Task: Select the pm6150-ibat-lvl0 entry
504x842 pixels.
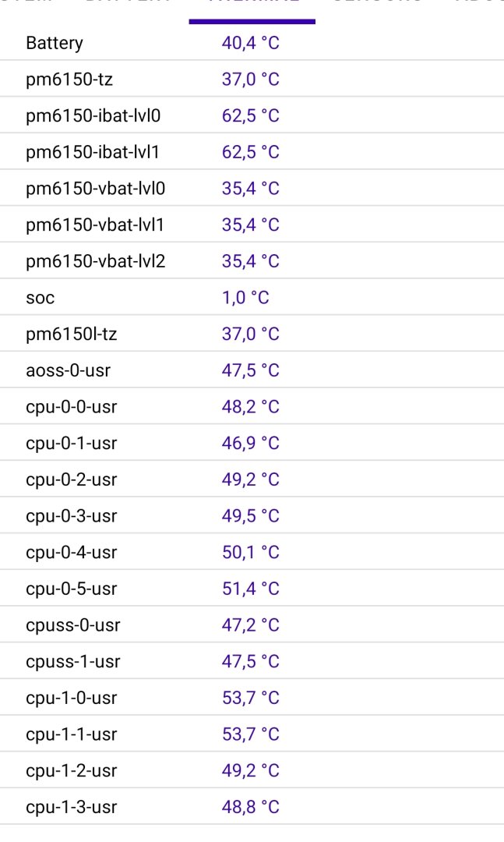Action: click(x=93, y=116)
